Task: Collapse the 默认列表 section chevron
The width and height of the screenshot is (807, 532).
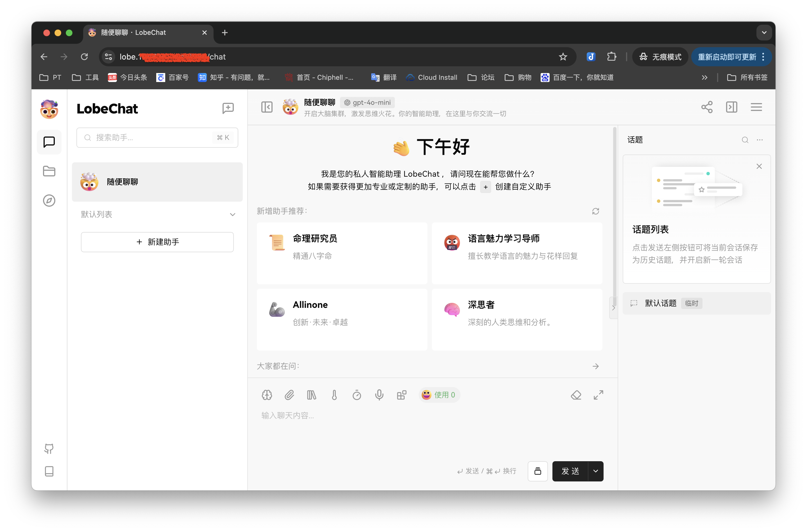Action: [232, 214]
